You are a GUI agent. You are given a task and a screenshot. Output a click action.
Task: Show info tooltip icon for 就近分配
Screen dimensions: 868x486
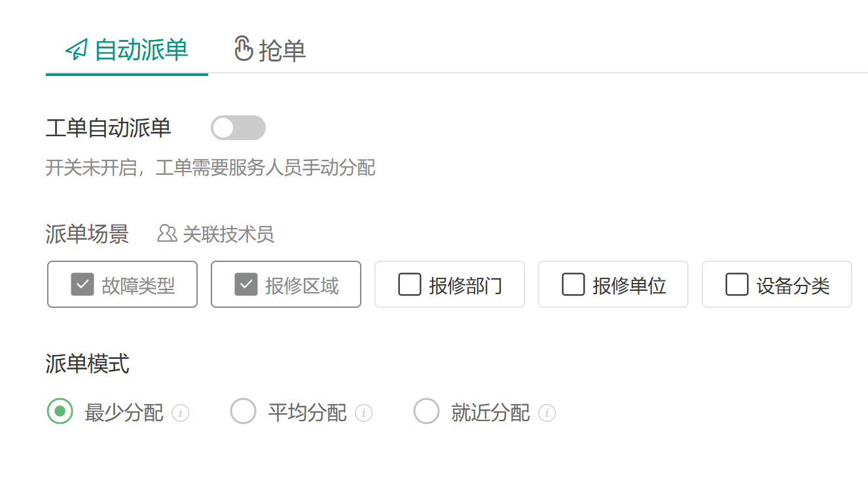click(547, 413)
